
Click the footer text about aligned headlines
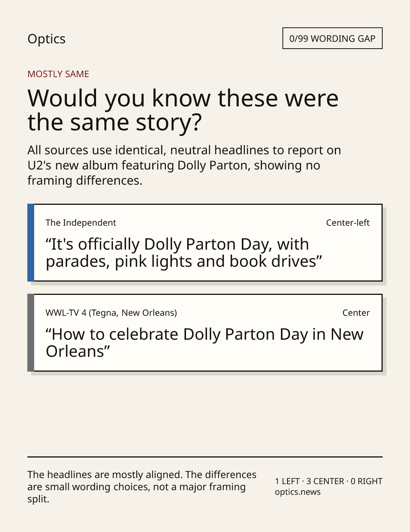pos(142,487)
